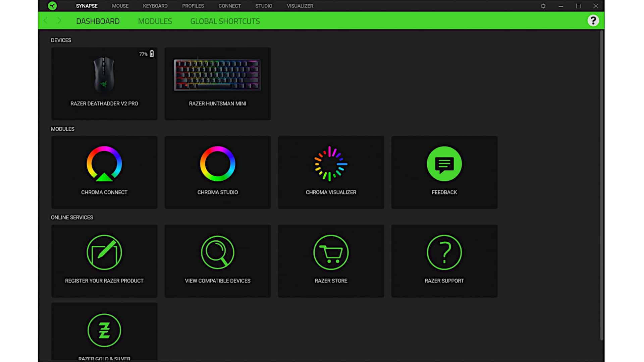
Task: Switch to the Modules sub-tab
Action: pyautogui.click(x=155, y=21)
